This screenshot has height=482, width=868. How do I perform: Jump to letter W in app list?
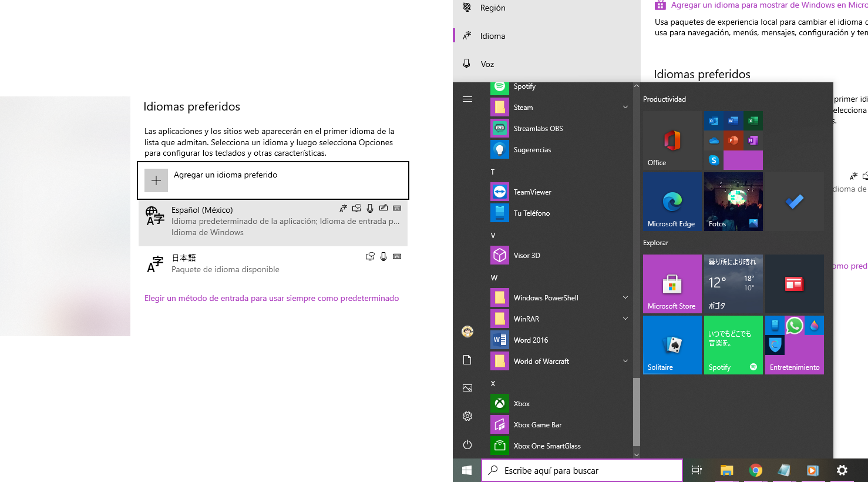[494, 278]
